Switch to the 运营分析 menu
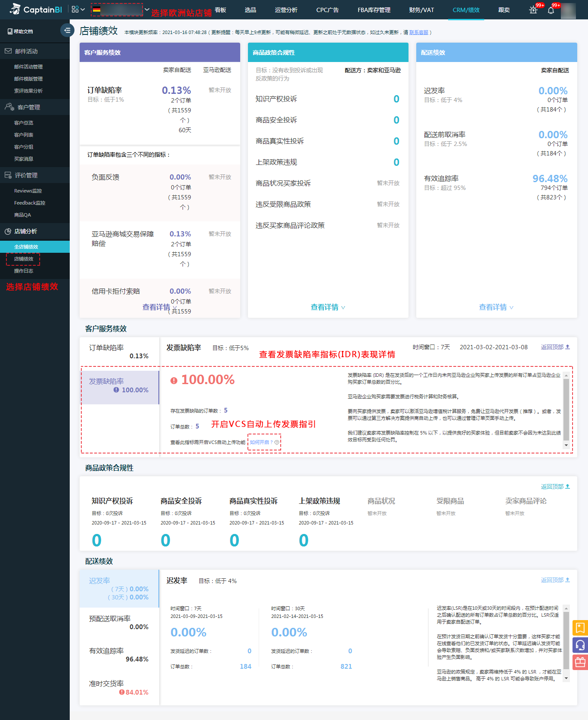The height and width of the screenshot is (720, 588). pyautogui.click(x=286, y=10)
